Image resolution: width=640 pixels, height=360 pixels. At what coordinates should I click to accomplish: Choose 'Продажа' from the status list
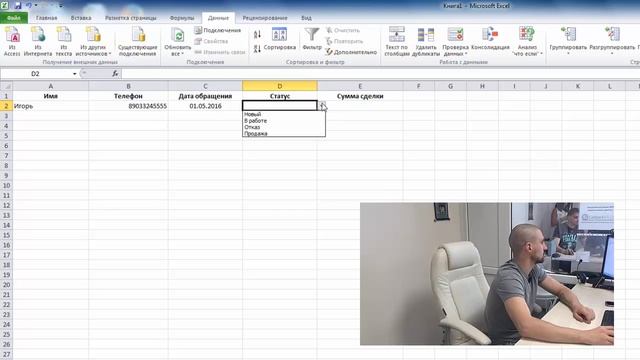tap(284, 133)
